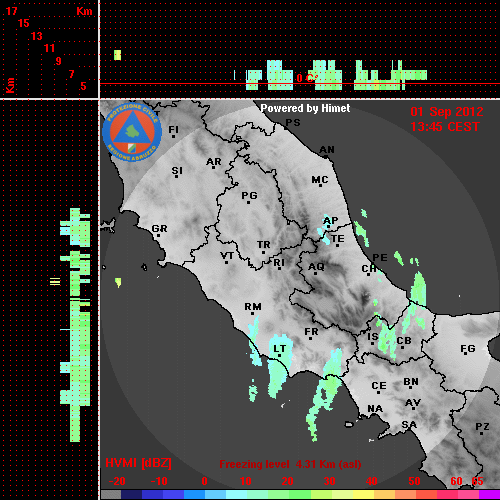This screenshot has height=500, width=500.
Task: Click the 10 value on dBZ scale
Action: coord(246,481)
